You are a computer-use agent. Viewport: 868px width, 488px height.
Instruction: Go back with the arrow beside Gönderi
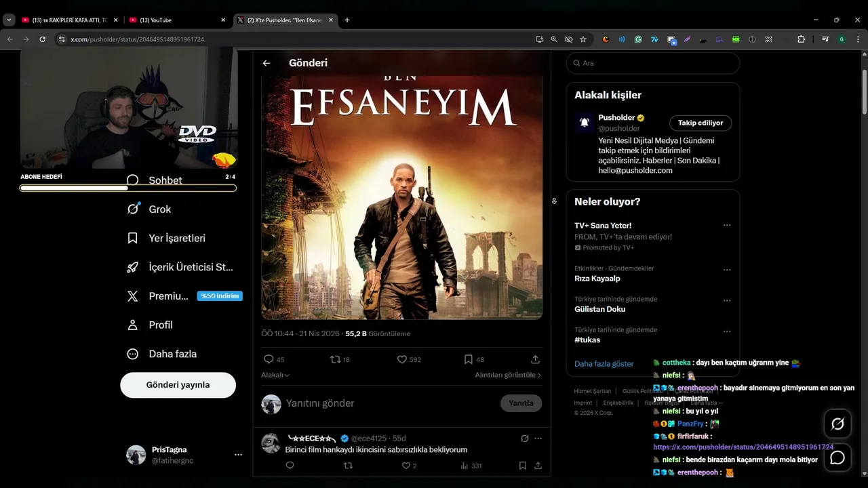pyautogui.click(x=267, y=63)
